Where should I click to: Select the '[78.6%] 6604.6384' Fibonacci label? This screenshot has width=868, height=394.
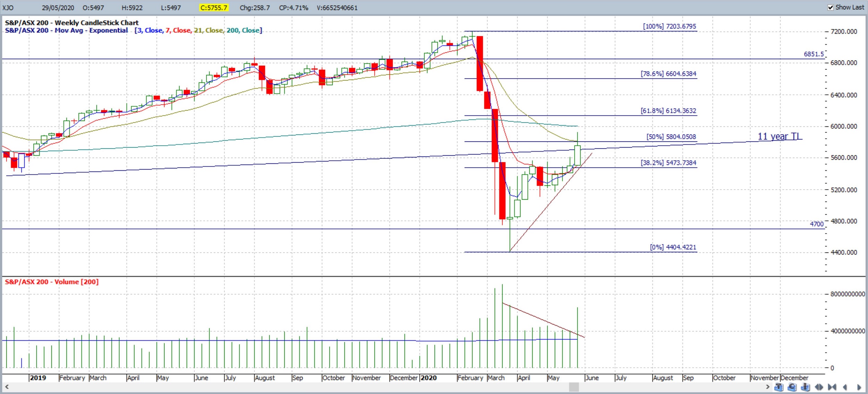668,74
